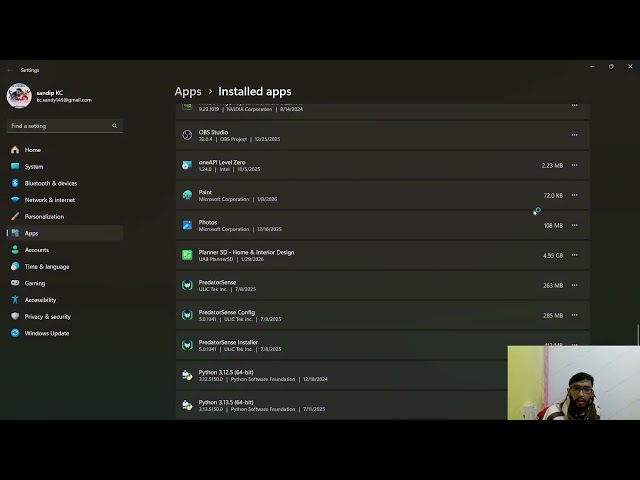Open more options for Photos

click(x=574, y=225)
